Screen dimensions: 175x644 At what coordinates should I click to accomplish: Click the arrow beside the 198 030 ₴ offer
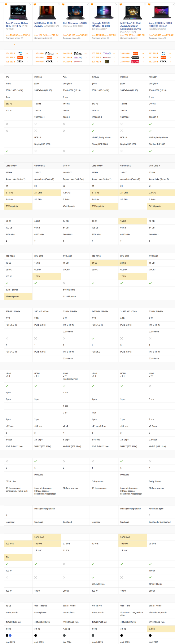[27, 61]
